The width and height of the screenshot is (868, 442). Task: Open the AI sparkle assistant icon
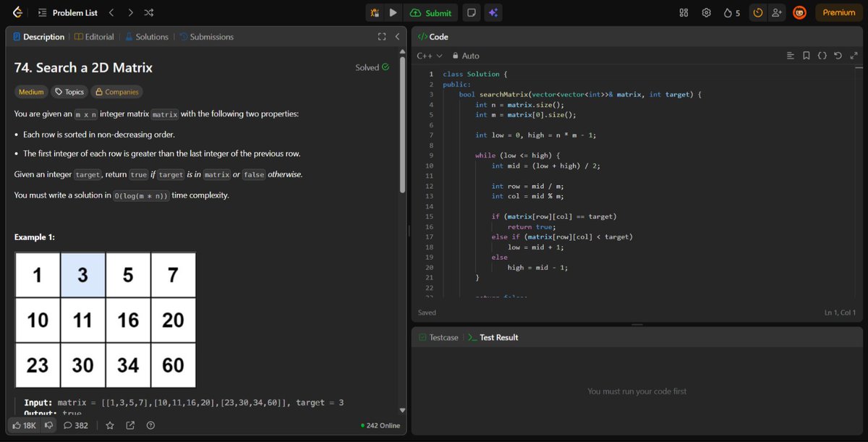pos(493,13)
